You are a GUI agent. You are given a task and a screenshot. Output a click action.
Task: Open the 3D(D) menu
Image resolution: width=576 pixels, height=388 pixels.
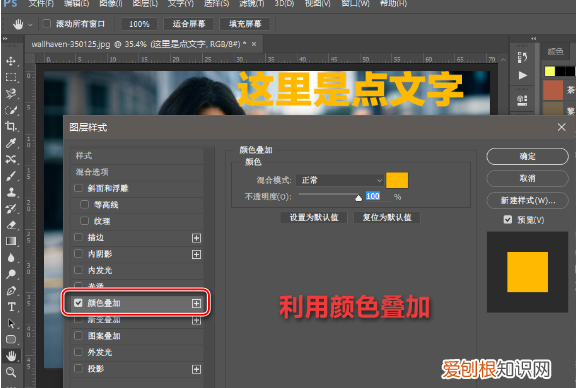[x=285, y=4]
